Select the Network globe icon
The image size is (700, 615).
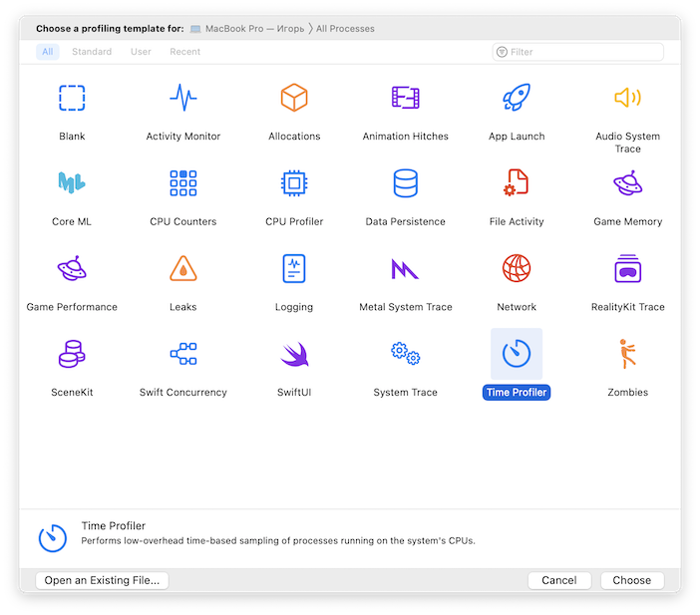click(517, 268)
